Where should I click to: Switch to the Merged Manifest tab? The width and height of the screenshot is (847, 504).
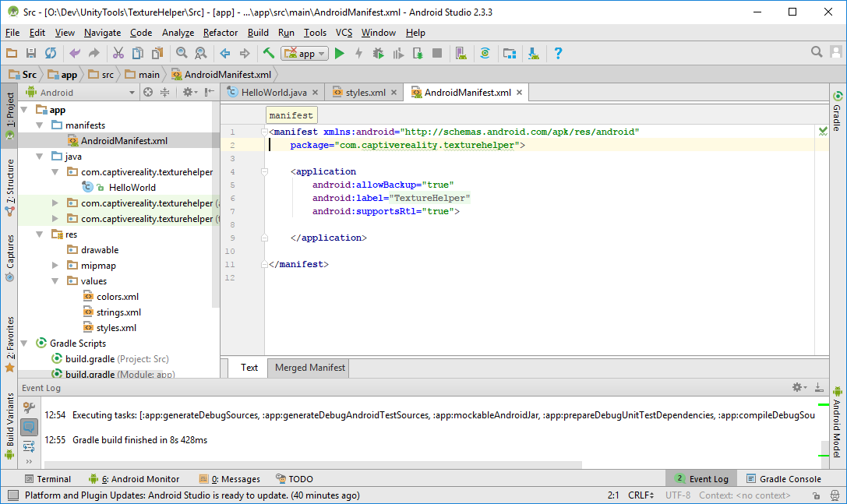pos(309,368)
